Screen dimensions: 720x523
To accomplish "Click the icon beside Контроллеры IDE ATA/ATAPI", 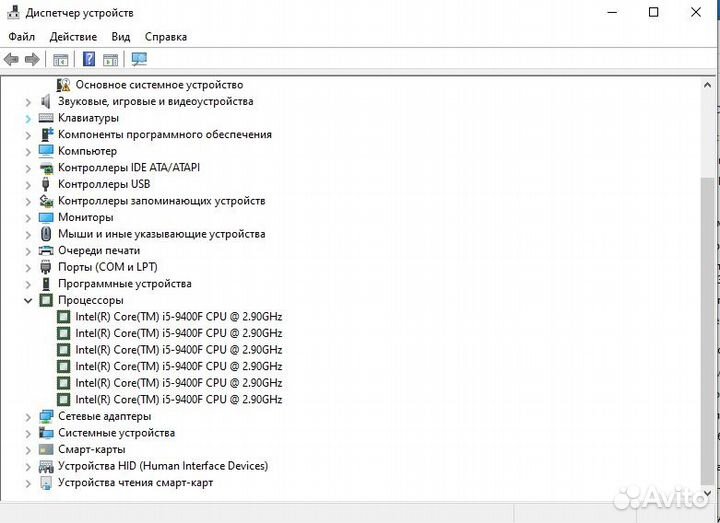I will click(x=46, y=168).
